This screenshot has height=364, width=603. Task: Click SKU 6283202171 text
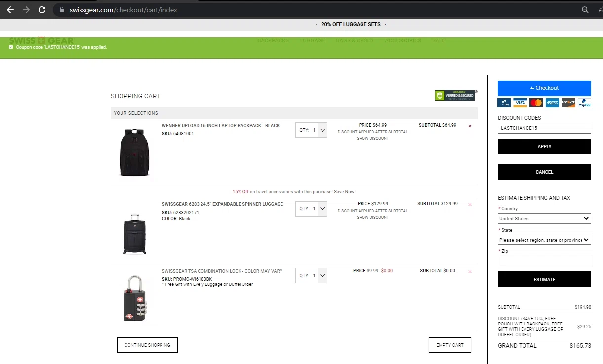[180, 213]
